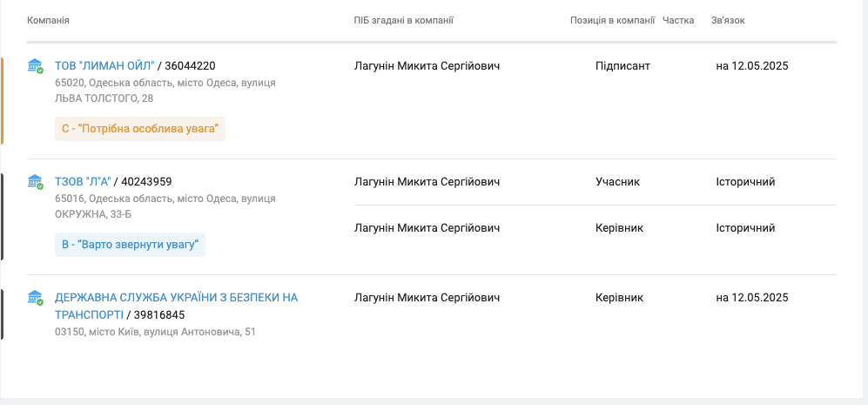The width and height of the screenshot is (868, 405).
Task: Click the Зв'язок column header
Action: tap(728, 21)
